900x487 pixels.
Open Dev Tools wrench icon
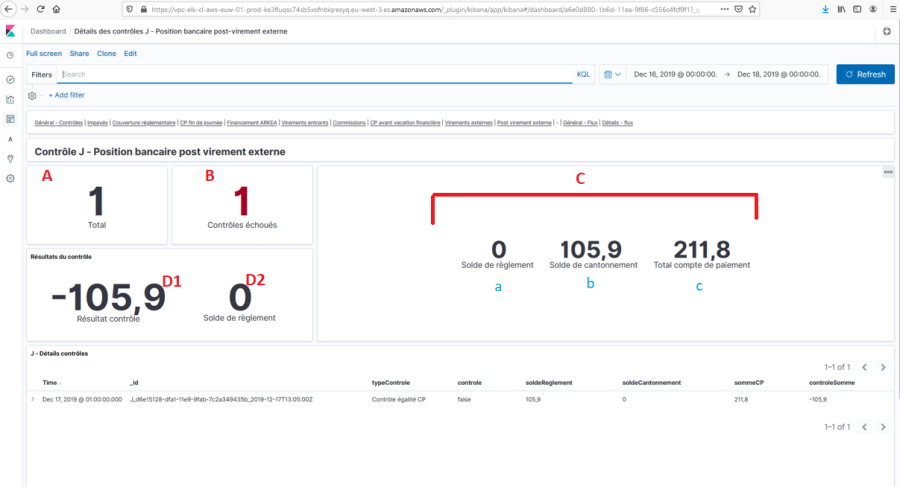click(10, 158)
